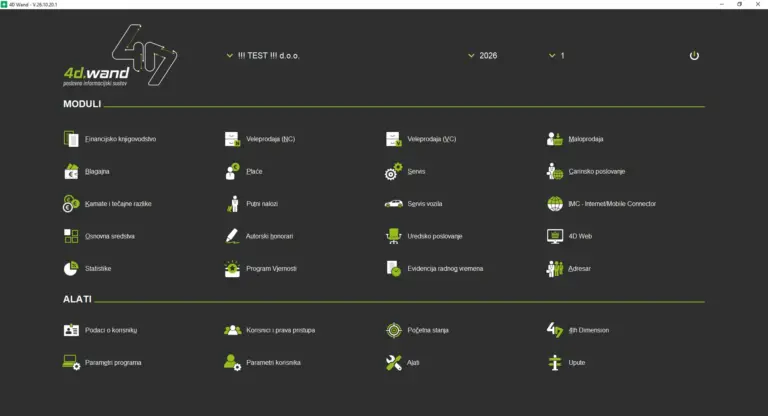The height and width of the screenshot is (416, 768).
Task: Expand the company dropdown chevron
Action: point(229,55)
